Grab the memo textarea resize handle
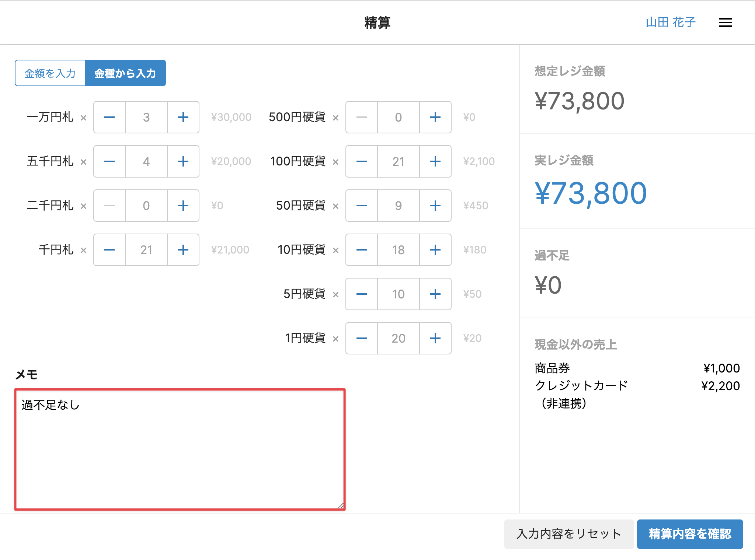 (x=341, y=505)
